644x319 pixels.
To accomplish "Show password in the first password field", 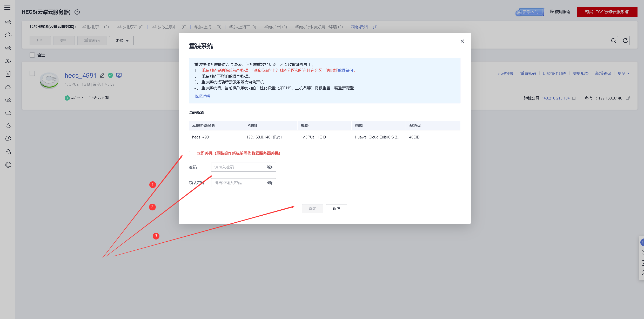I will 270,167.
